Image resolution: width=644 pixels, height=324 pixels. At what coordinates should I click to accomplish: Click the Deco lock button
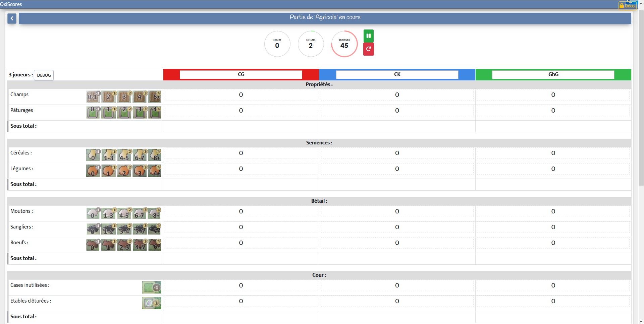point(627,5)
